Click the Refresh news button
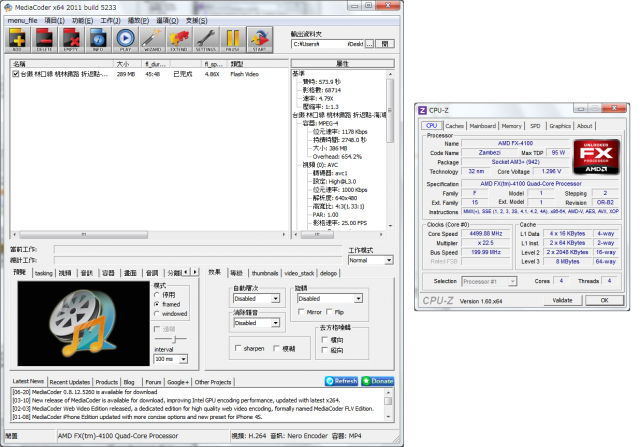640x447 pixels. point(342,381)
